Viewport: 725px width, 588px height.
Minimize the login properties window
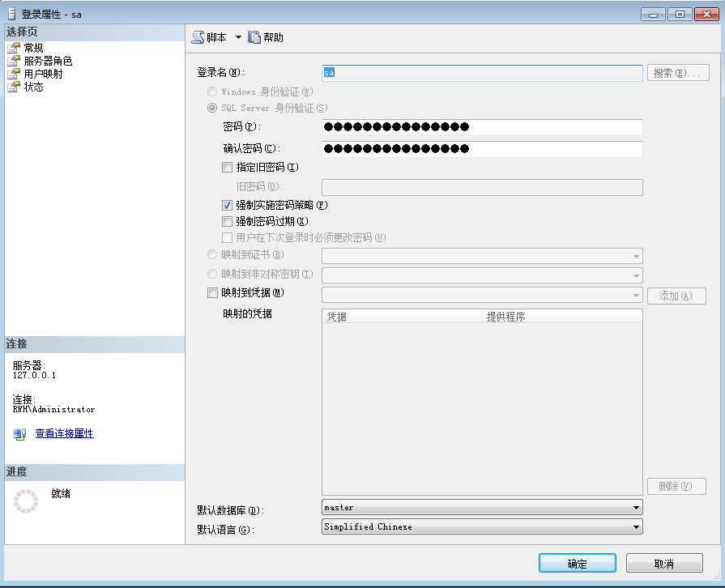click(x=653, y=15)
